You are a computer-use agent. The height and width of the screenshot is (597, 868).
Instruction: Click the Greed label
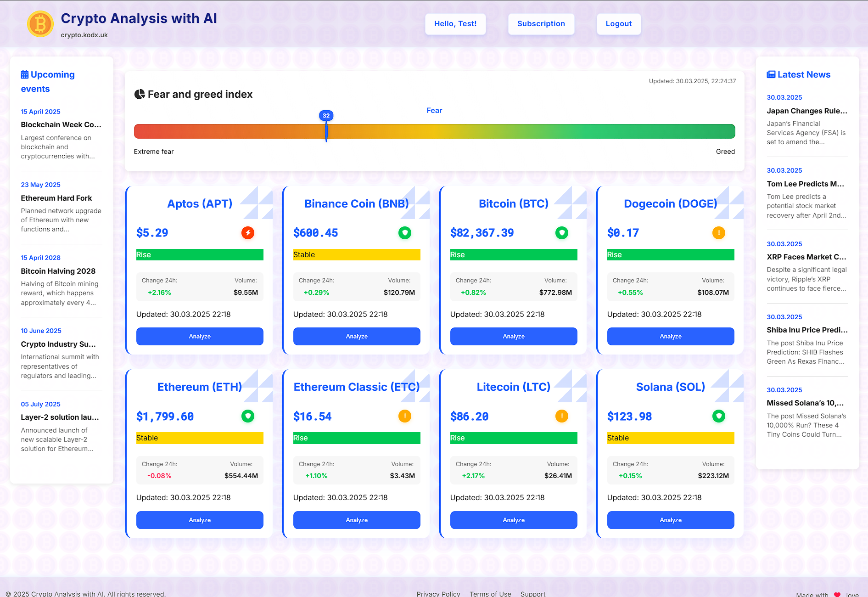pos(725,152)
